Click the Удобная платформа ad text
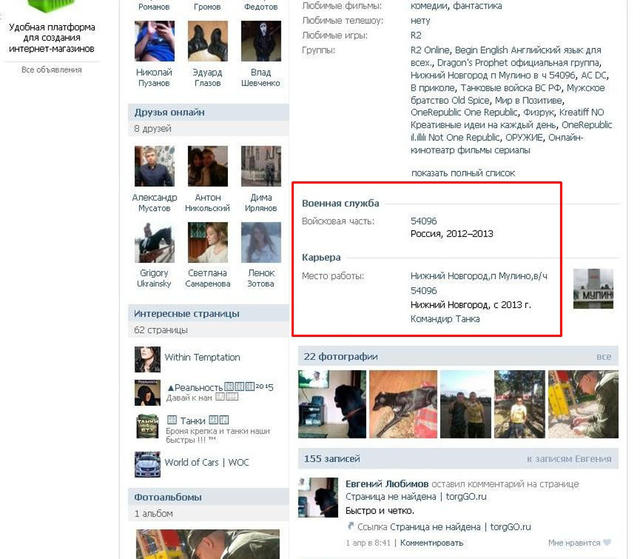Screen dimensions: 640x559 pyautogui.click(x=52, y=38)
